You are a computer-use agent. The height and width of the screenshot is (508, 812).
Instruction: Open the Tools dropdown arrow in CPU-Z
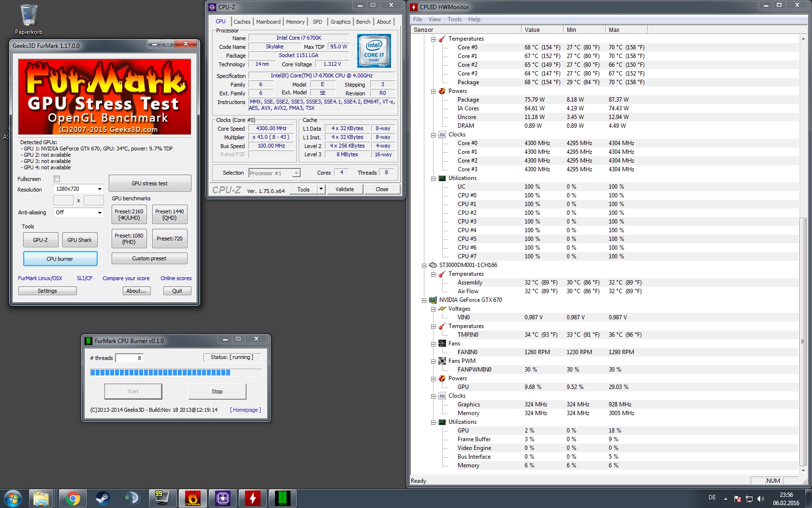pyautogui.click(x=321, y=189)
